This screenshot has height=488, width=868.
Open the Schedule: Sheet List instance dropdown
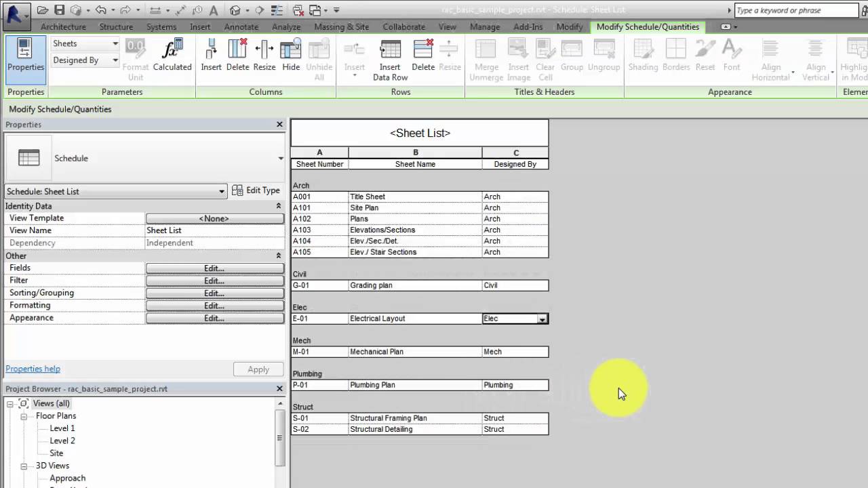[221, 191]
